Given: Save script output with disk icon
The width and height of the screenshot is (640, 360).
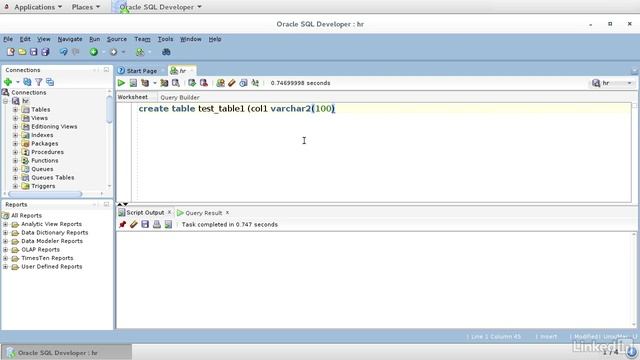Looking at the screenshot, I should pos(145,224).
